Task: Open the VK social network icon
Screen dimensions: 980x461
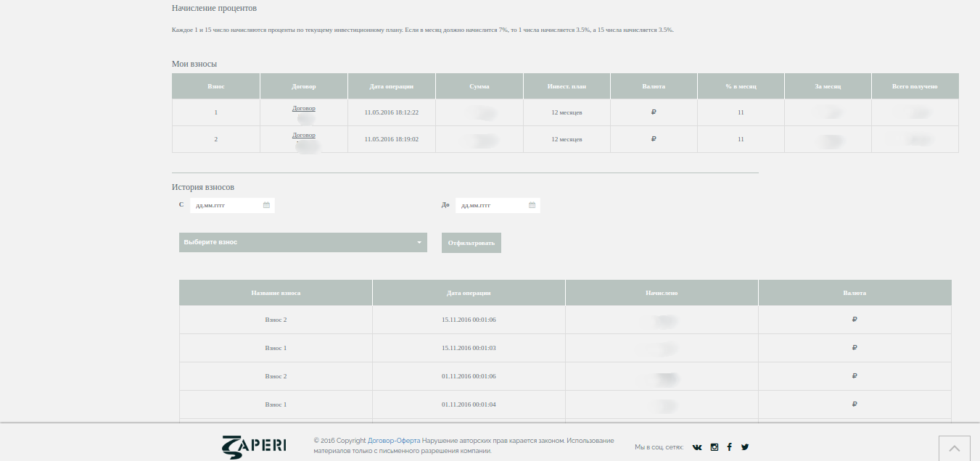Action: coord(697,447)
